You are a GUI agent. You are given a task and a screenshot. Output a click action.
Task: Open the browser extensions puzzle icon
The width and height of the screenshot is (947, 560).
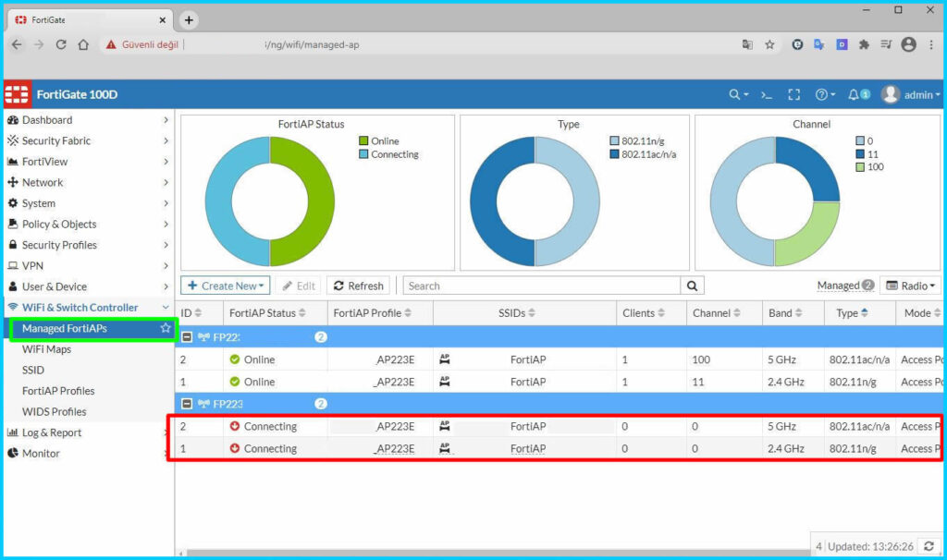(x=864, y=44)
